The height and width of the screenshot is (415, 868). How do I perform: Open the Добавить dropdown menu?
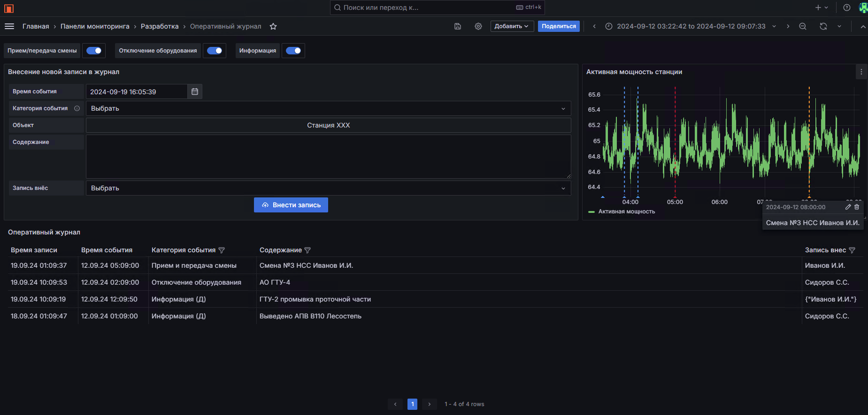point(512,26)
